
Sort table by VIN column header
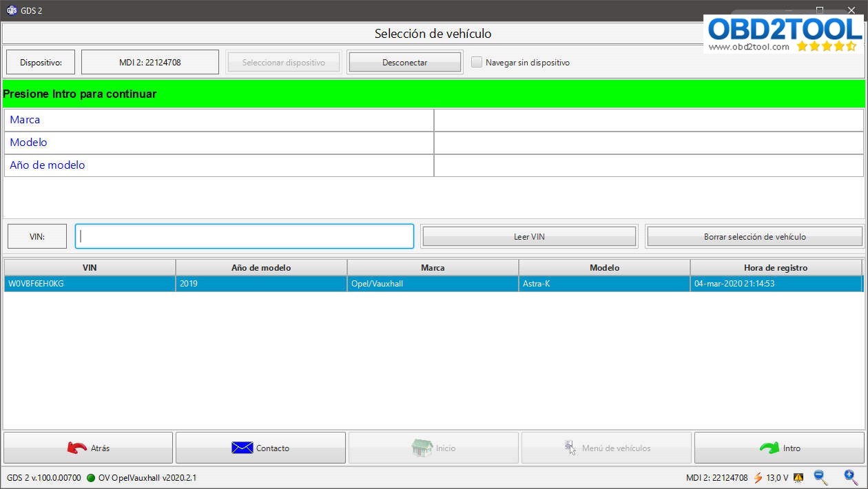point(90,267)
